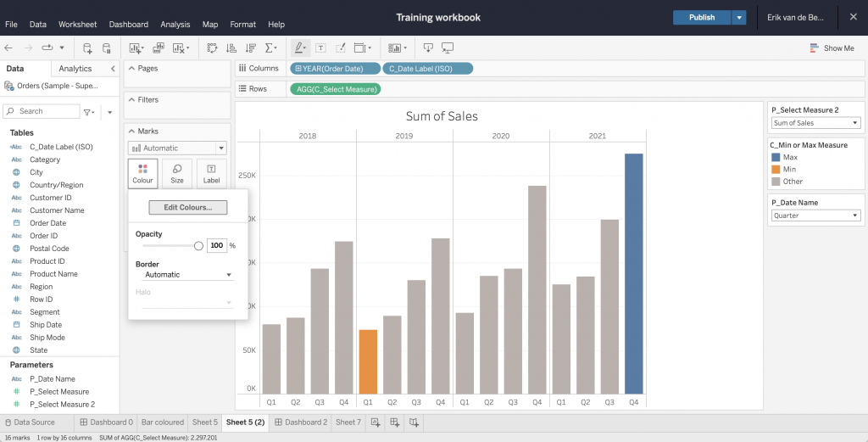This screenshot has width=868, height=442.
Task: Click the Show Mark Labels icon
Action: pos(320,48)
